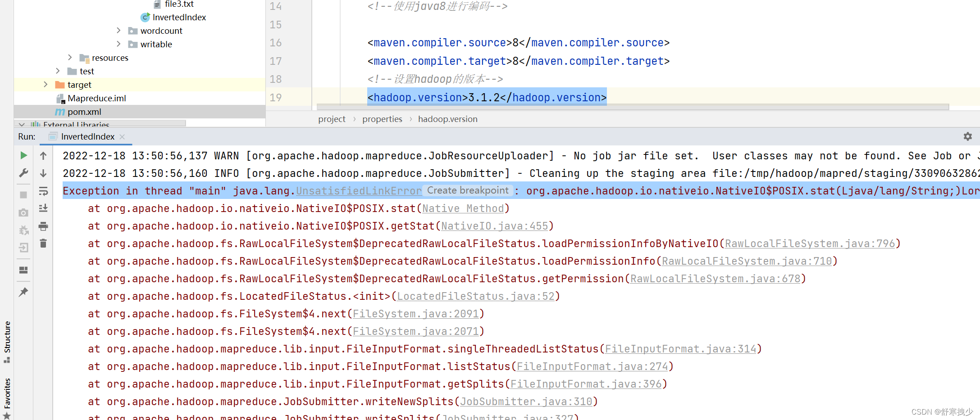980x420 pixels.
Task: Expand the test folder
Action: (58, 71)
